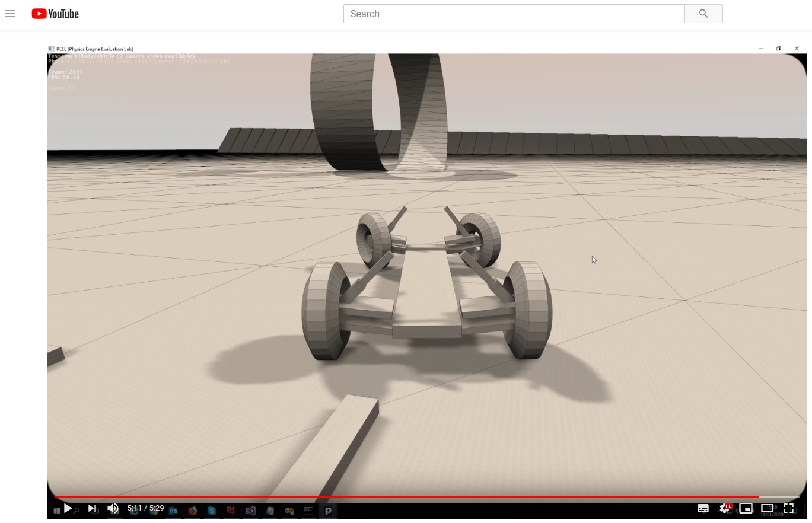Focus the YouTube Search input field
The height and width of the screenshot is (523, 812).
[x=514, y=14]
